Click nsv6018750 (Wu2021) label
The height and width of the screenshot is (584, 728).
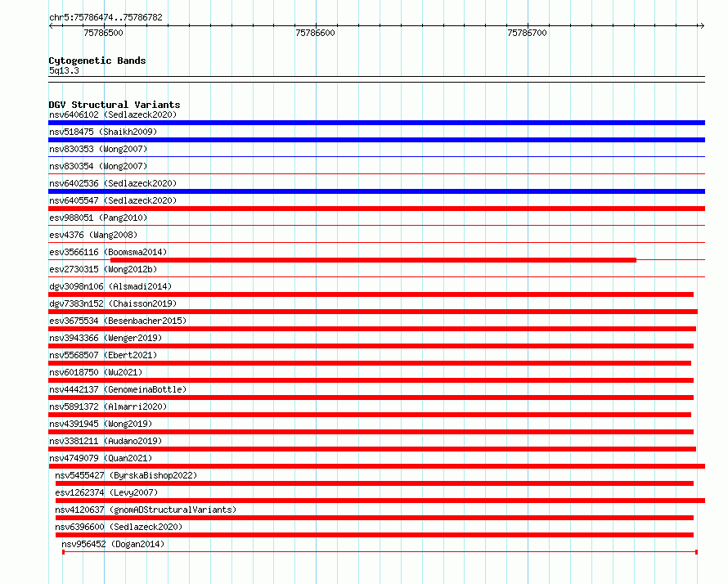[x=96, y=372]
